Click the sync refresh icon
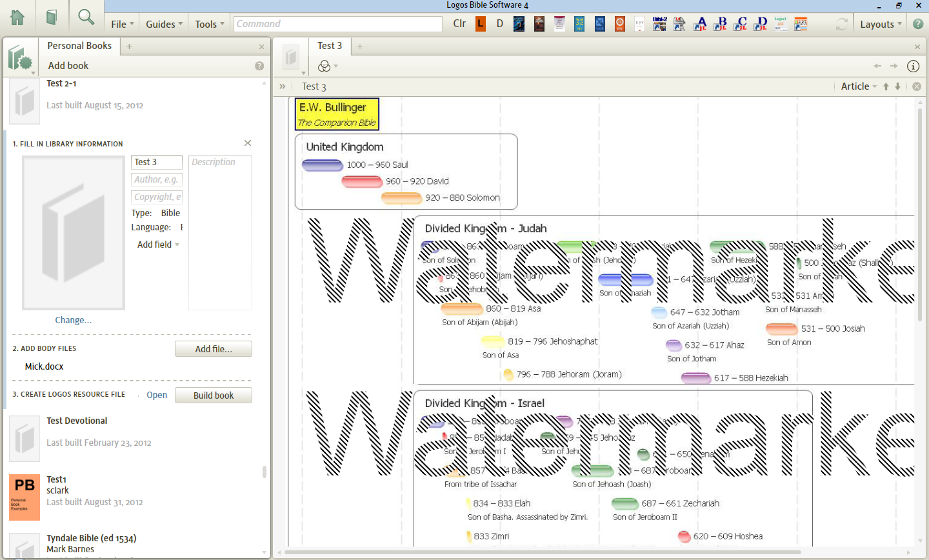The image size is (929, 560). 841,24
